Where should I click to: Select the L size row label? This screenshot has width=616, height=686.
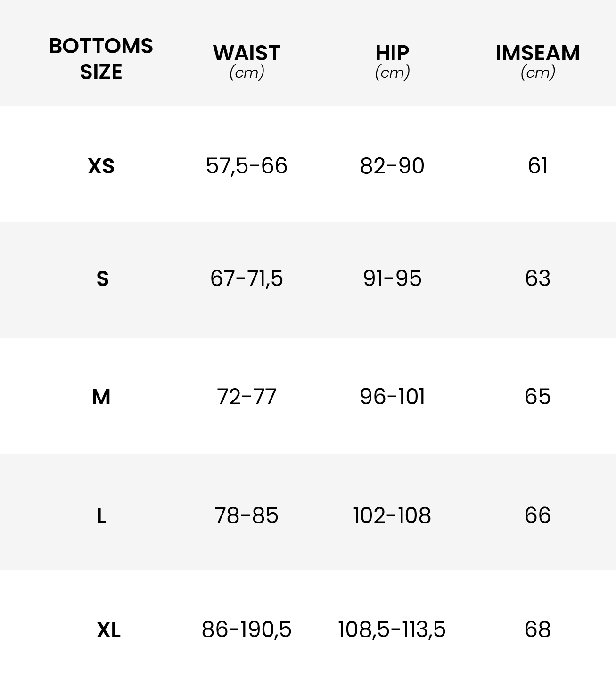(101, 516)
